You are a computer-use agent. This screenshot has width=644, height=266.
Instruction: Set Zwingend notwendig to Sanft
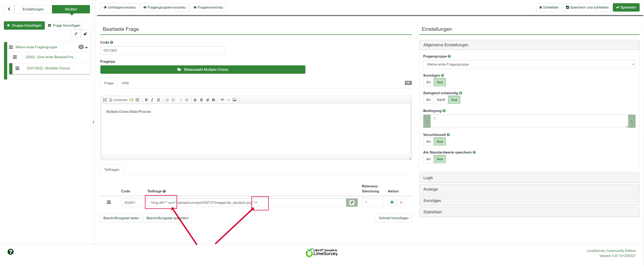pos(440,100)
